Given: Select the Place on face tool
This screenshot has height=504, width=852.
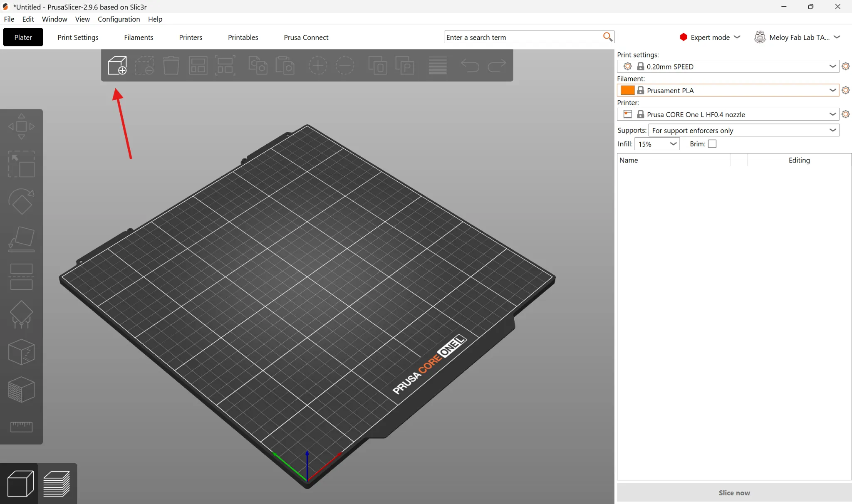Looking at the screenshot, I should [x=21, y=239].
